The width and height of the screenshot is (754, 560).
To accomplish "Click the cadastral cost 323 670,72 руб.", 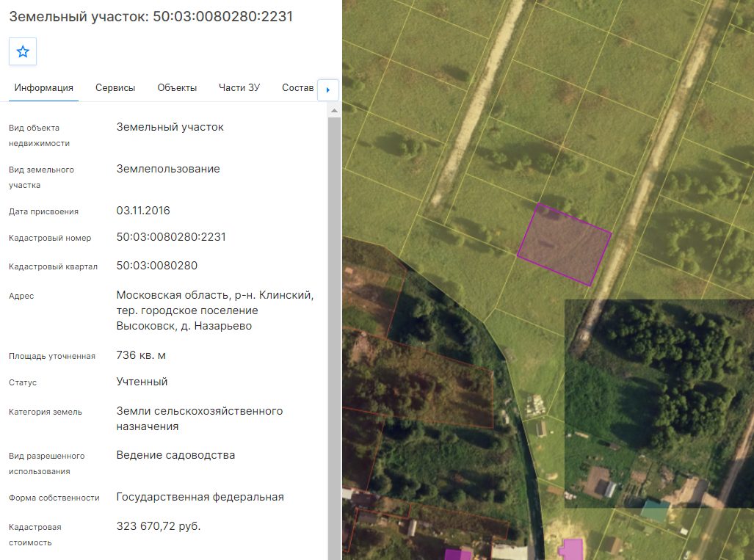I will pyautogui.click(x=158, y=526).
